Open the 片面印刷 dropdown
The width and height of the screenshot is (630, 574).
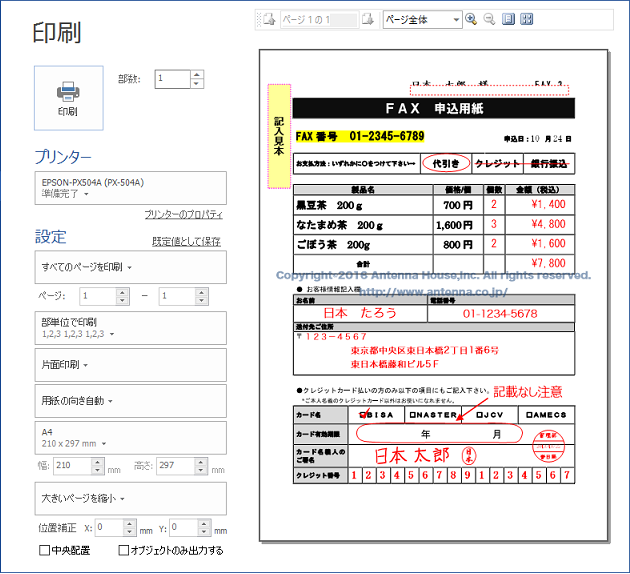click(x=131, y=365)
